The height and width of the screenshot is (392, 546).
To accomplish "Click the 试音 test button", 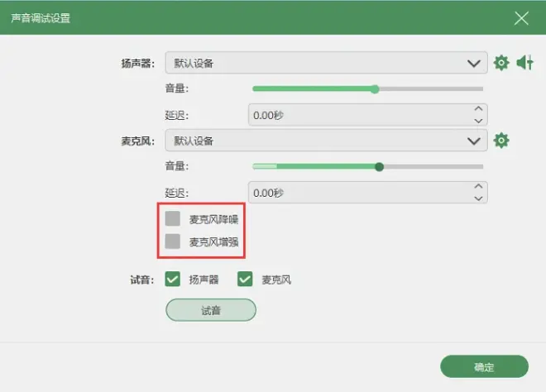I will click(211, 310).
